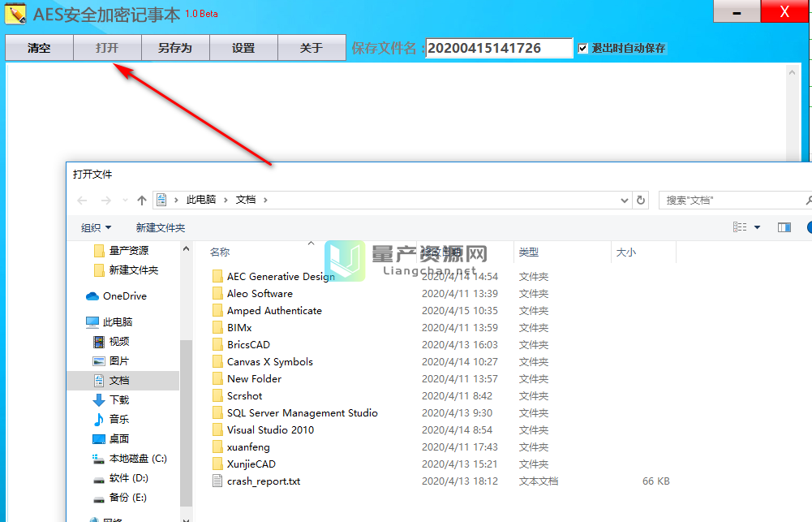Select Canvas X Symbols folder

(270, 362)
